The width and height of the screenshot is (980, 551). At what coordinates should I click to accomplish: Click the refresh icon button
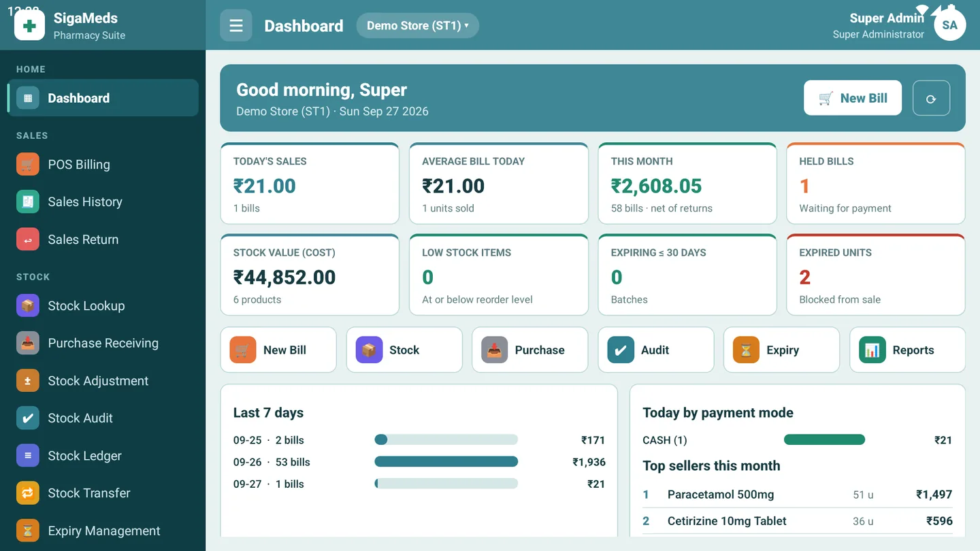point(931,99)
